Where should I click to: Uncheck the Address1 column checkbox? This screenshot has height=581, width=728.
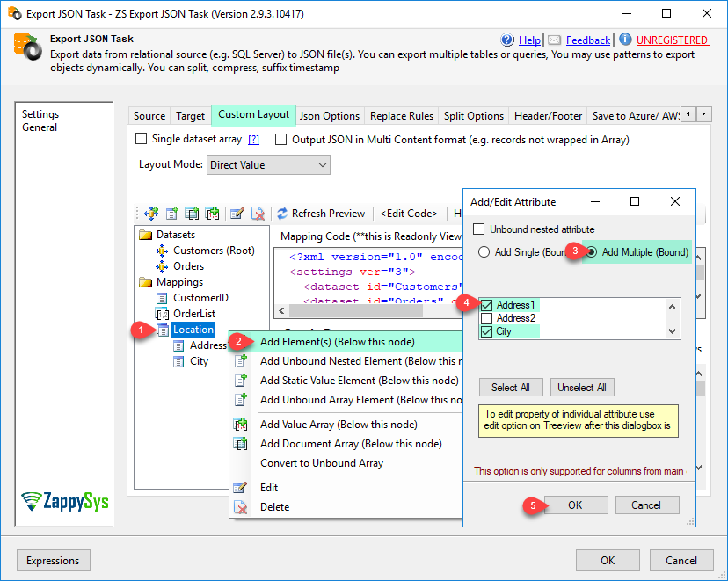coord(486,305)
